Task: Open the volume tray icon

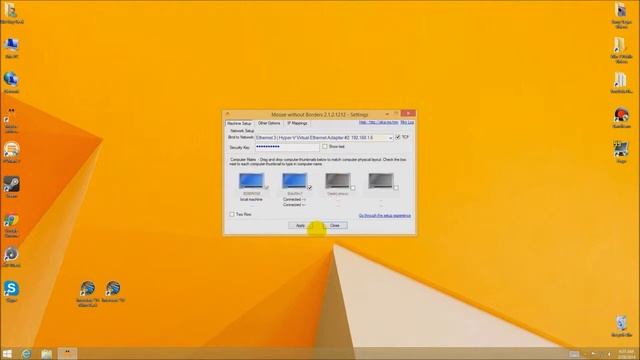Action: 609,354
